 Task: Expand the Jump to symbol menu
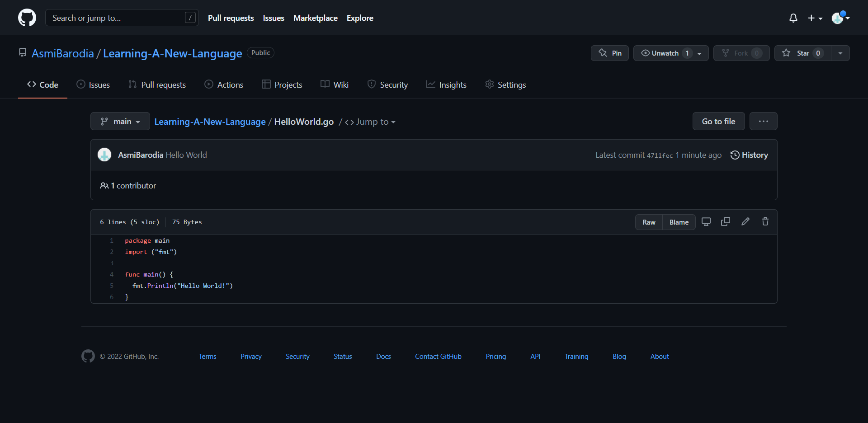pos(370,122)
